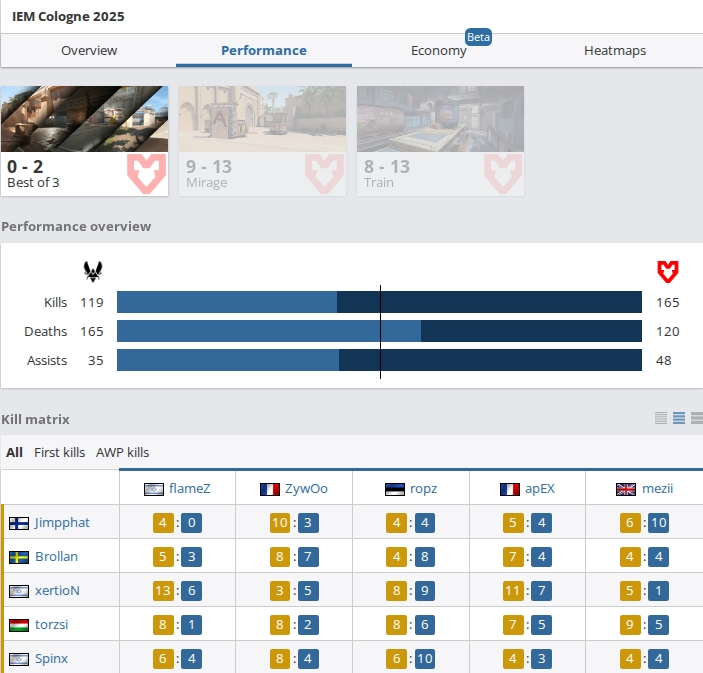Filter kill matrix by First kills

pyautogui.click(x=60, y=452)
